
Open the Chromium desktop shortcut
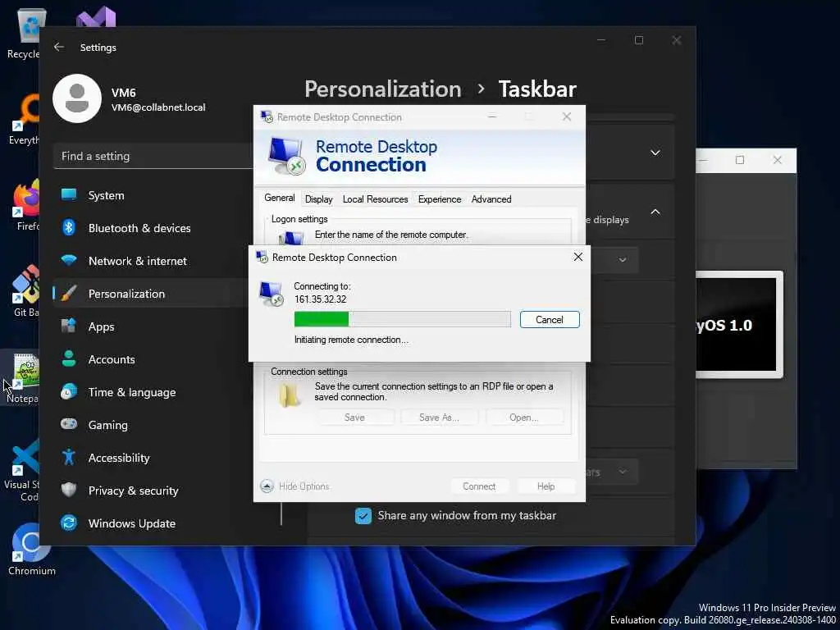tap(31, 550)
